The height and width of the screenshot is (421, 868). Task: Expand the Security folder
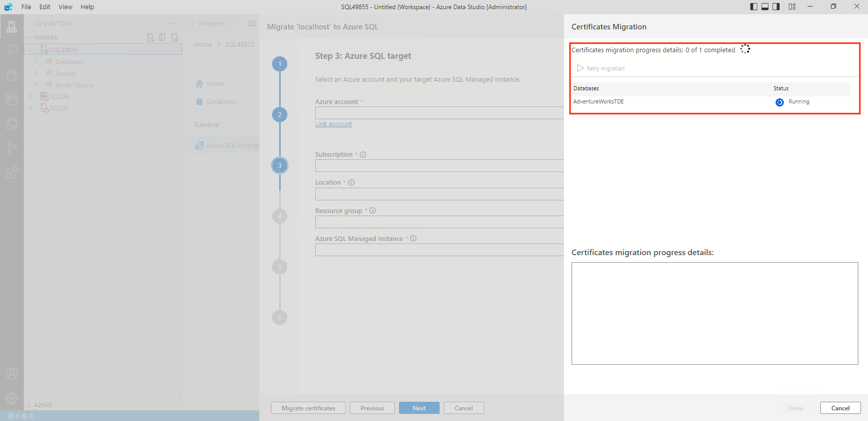(x=36, y=73)
